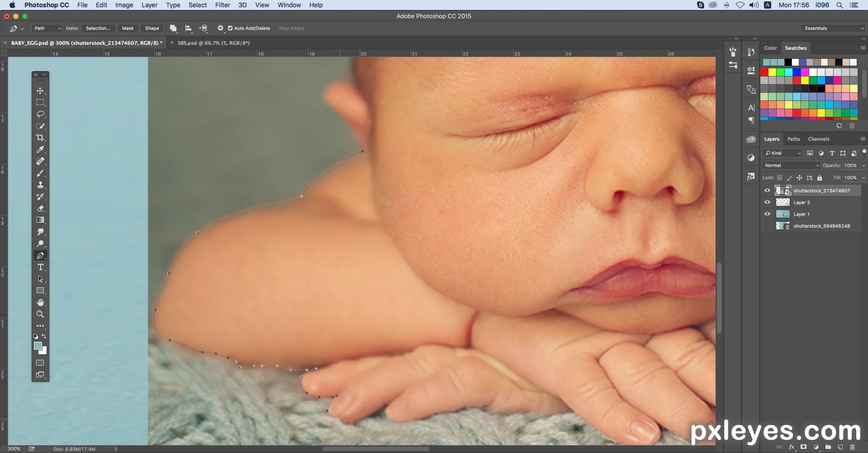The image size is (868, 453).
Task: Click the path operations icon in options bar
Action: (173, 28)
